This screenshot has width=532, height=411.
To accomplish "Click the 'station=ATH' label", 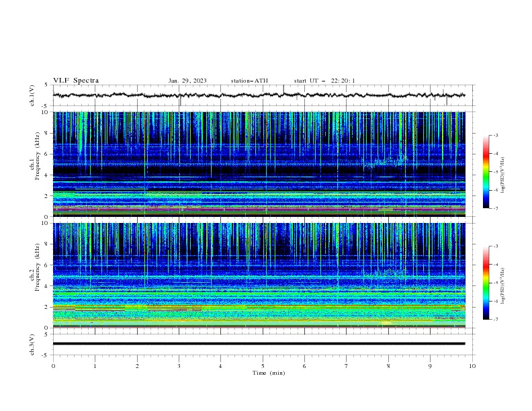I will tap(249, 81).
